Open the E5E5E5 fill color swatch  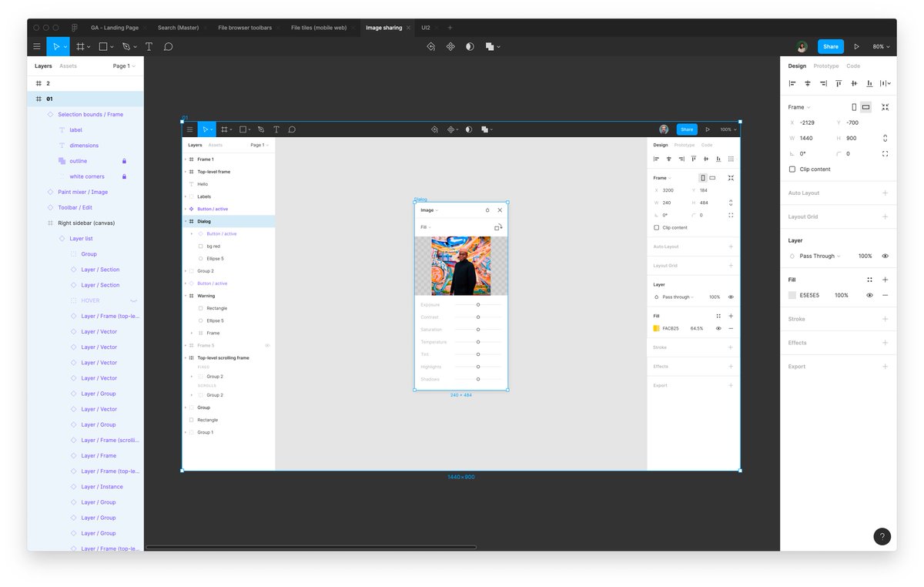[792, 295]
